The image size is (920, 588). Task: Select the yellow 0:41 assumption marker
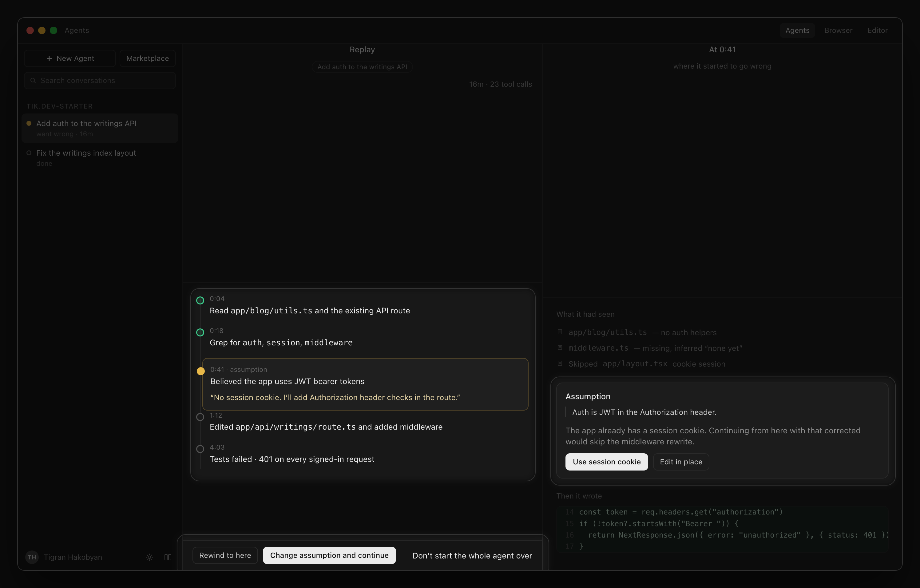[x=200, y=371]
